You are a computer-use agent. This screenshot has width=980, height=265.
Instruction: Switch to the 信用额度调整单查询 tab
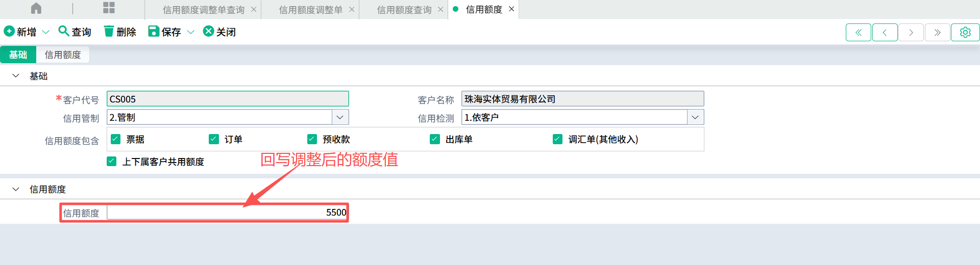[203, 10]
